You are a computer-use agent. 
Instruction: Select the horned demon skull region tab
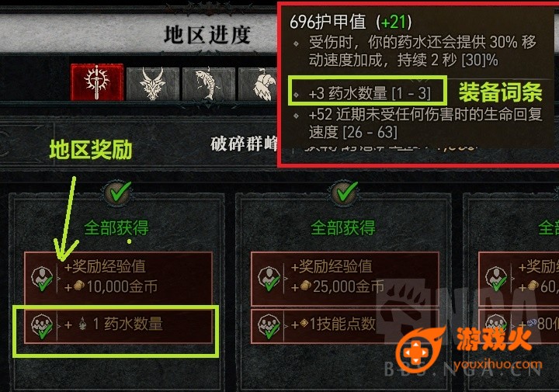pos(153,84)
